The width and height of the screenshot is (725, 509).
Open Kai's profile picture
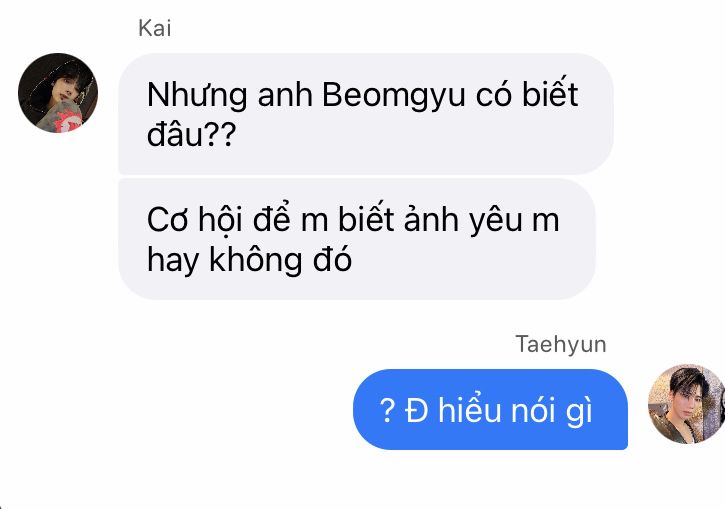pyautogui.click(x=58, y=93)
